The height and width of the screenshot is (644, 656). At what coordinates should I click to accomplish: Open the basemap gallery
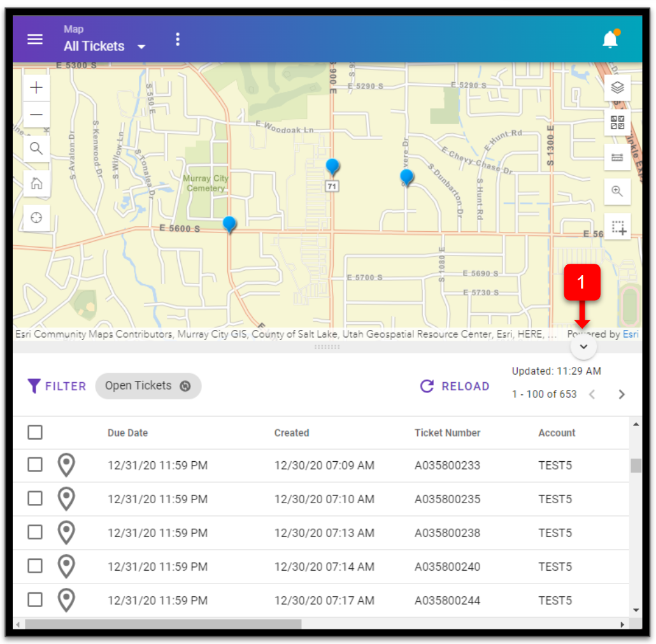[x=617, y=122]
